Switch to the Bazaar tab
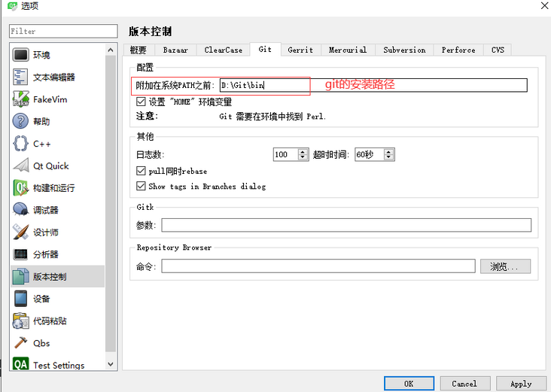 [x=175, y=50]
